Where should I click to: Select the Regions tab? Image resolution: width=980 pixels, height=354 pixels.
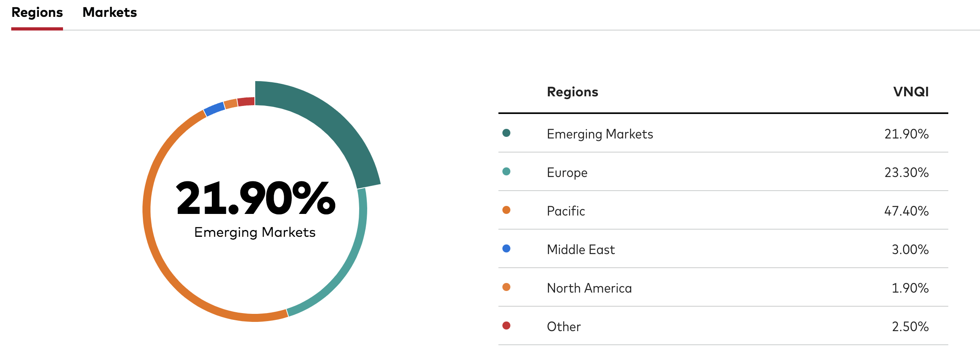37,13
